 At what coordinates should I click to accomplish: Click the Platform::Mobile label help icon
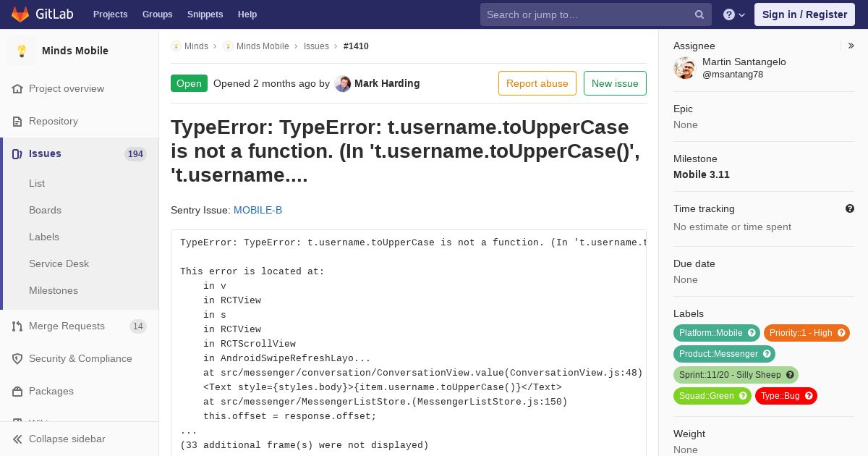(752, 333)
